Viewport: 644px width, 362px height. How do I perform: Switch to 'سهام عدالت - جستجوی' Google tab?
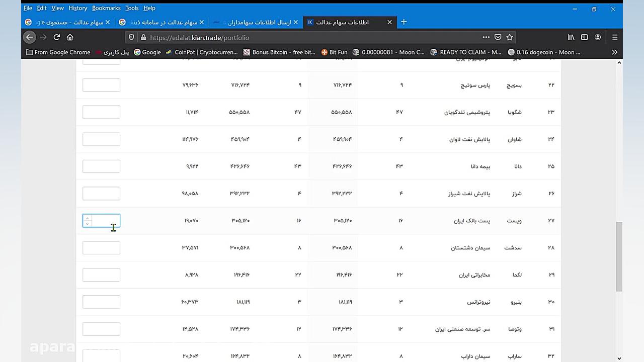68,22
